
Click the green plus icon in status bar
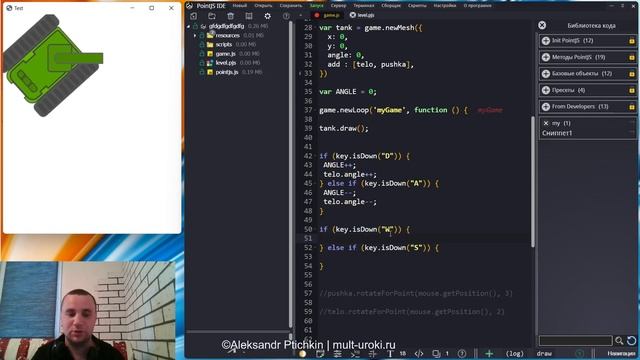pos(489,353)
